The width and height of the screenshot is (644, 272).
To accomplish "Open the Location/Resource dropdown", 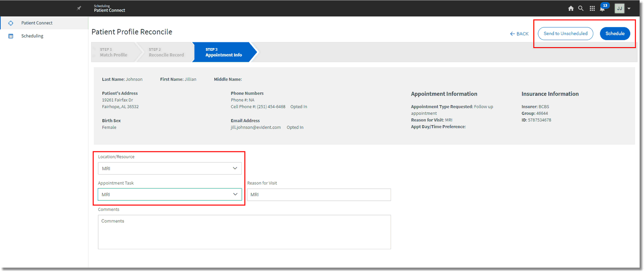I will pos(170,168).
